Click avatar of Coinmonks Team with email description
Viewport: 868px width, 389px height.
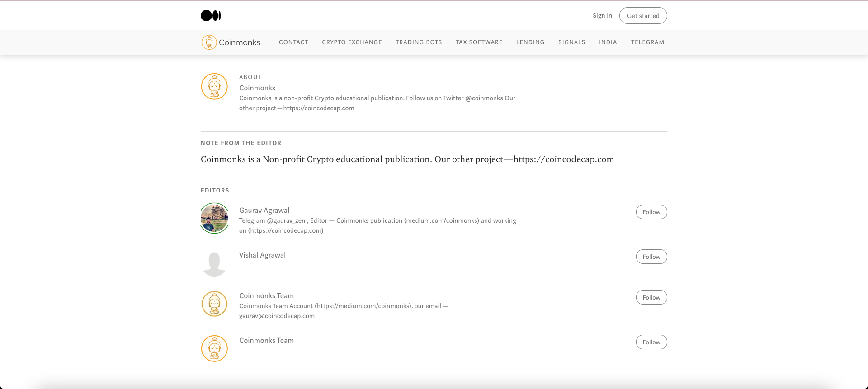coord(214,304)
